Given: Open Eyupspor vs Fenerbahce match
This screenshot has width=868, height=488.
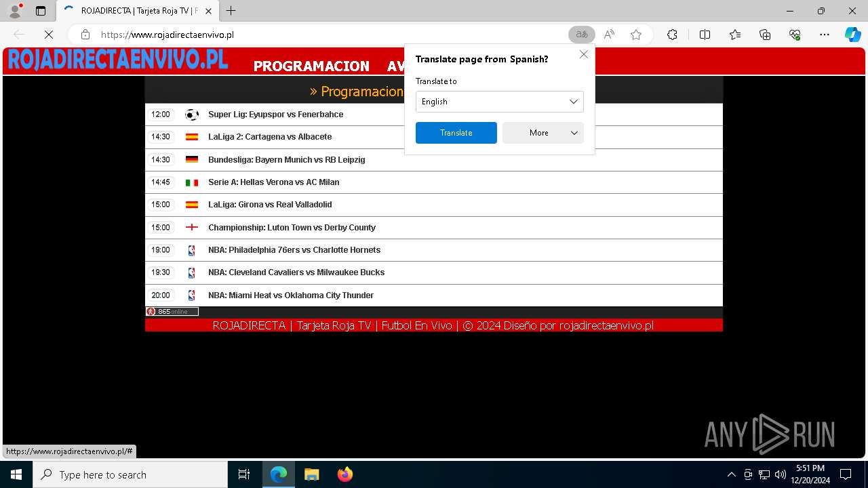Looking at the screenshot, I should point(276,115).
